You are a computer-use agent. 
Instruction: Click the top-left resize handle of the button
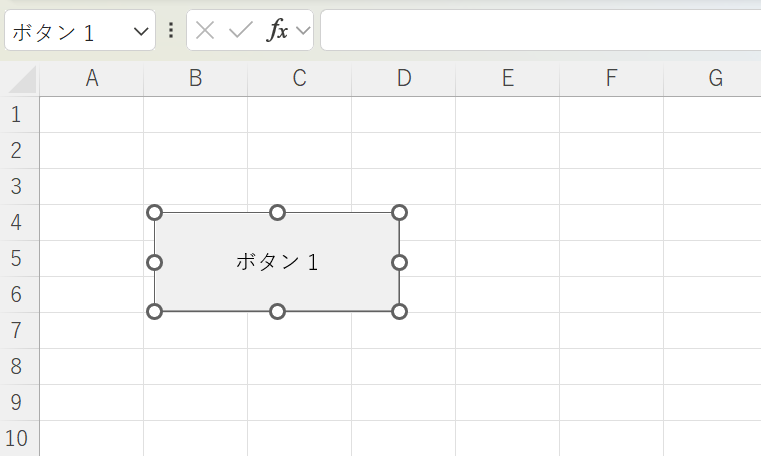[x=154, y=212]
